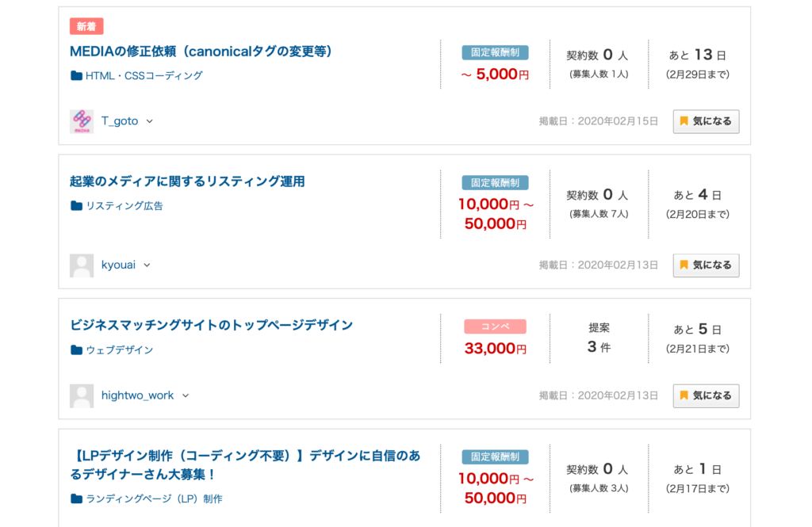Open job ビジネスマッチングサイトのトップページデザイン
This screenshot has width=812, height=527.
[211, 325]
